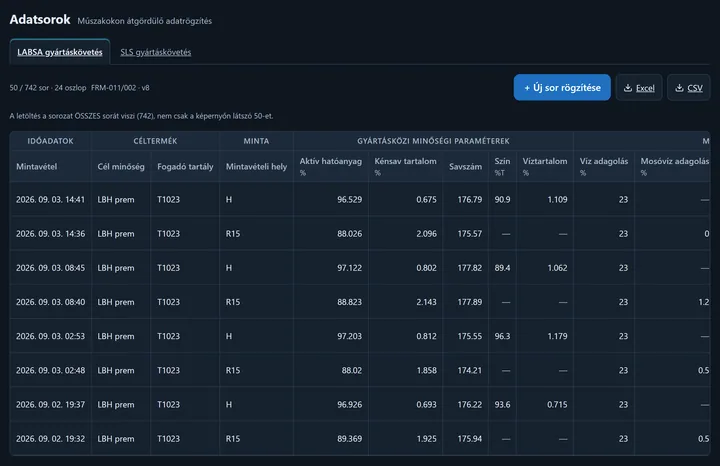Select the row 2026. 09. 03. 14:36
720x466 pixels.
(360, 233)
